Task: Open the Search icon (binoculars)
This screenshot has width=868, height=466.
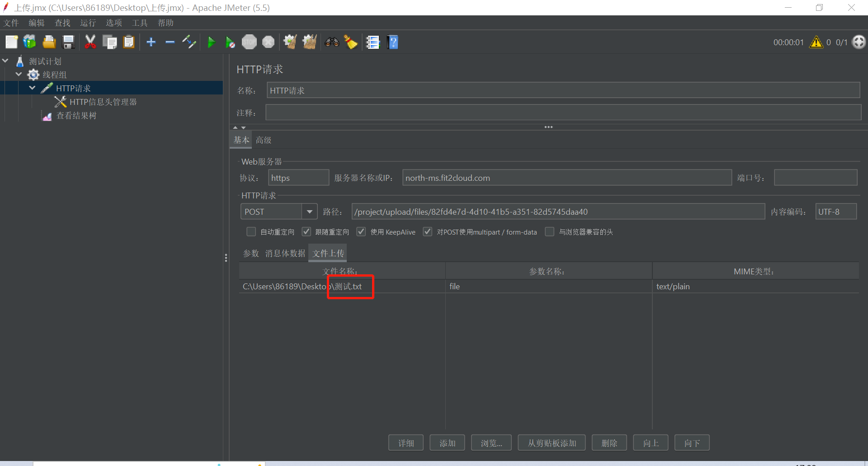Action: point(332,42)
